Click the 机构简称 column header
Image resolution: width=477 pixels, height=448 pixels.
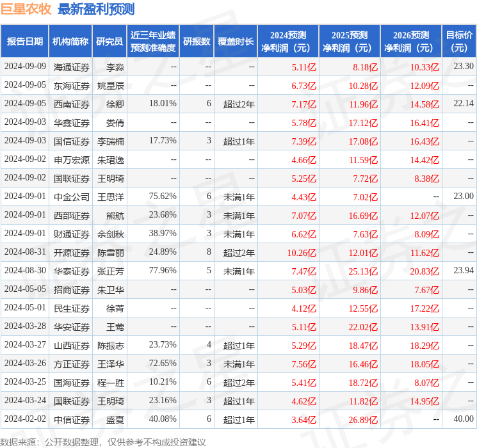tap(70, 42)
